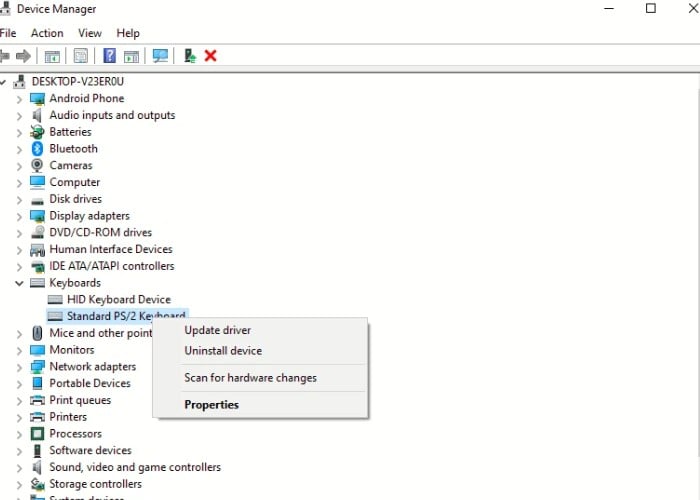Image resolution: width=700 pixels, height=500 pixels.
Task: Click the Forward arrow toolbar icon
Action: (x=22, y=56)
